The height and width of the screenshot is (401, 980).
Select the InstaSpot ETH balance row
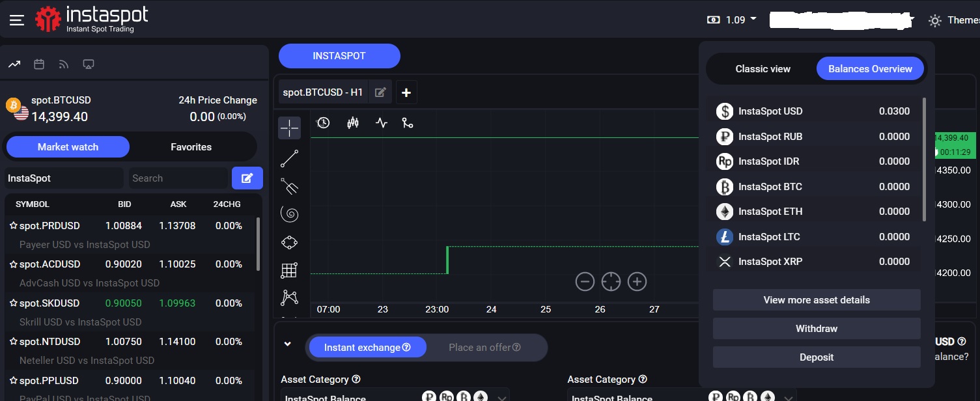(x=813, y=212)
